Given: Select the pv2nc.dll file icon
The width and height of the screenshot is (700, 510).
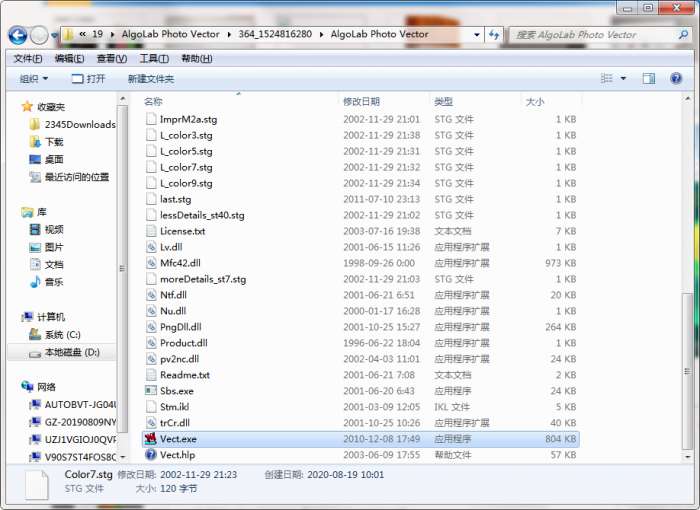Looking at the screenshot, I should coord(151,359).
